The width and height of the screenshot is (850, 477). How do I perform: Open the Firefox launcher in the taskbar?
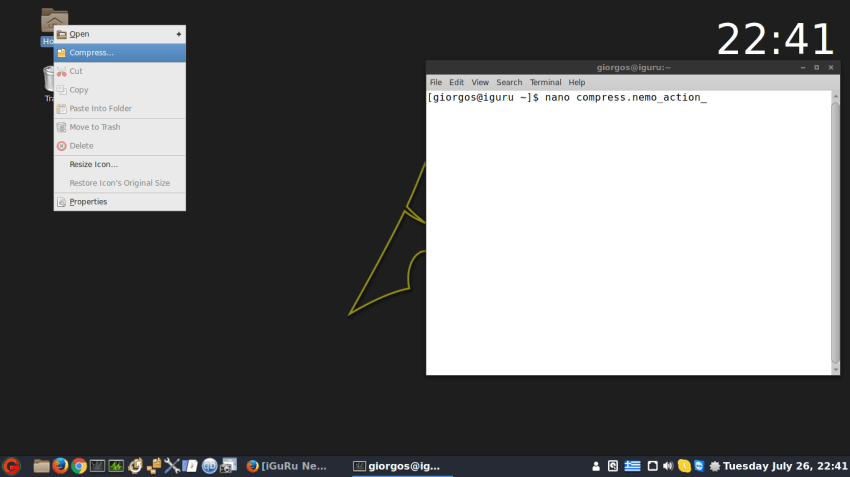(x=60, y=466)
